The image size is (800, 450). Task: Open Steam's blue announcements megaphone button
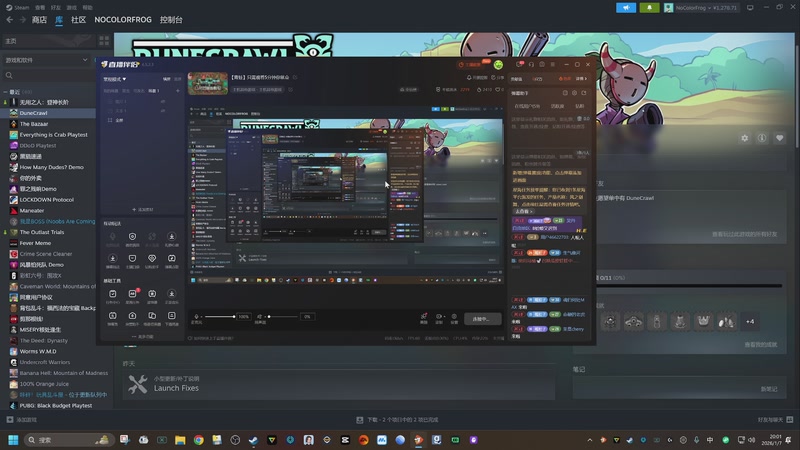(x=626, y=8)
